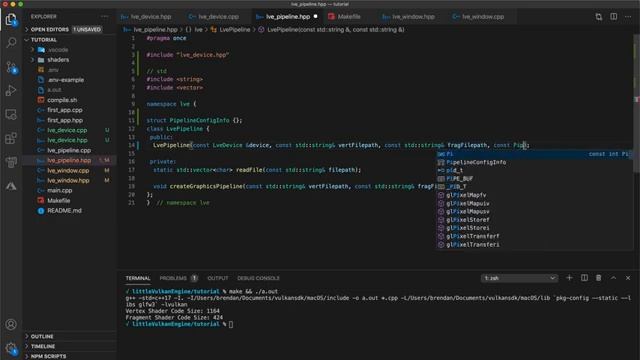Click line number 14 in gutter

click(x=131, y=145)
